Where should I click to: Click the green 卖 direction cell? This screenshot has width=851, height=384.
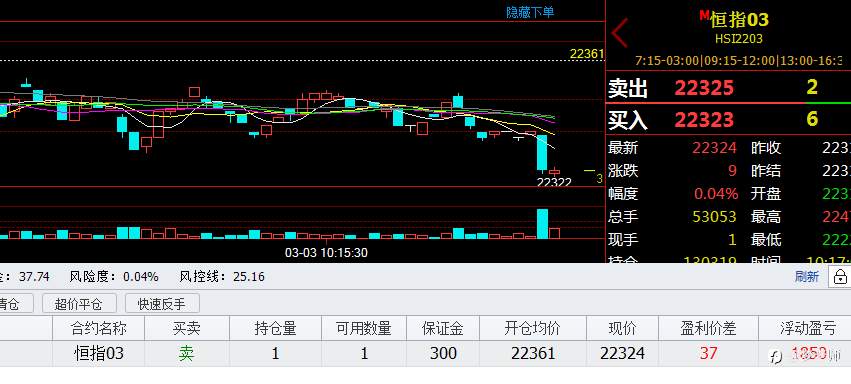point(186,354)
